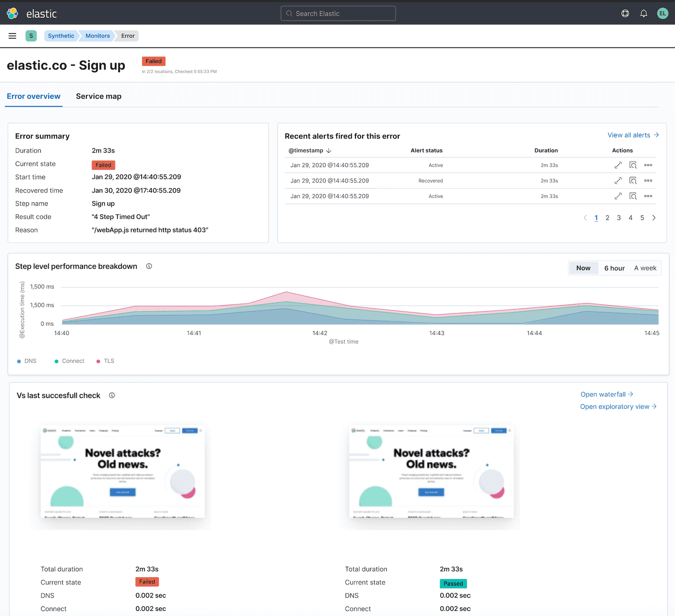
Task: Click the Error breadcrumb
Action: tap(128, 36)
